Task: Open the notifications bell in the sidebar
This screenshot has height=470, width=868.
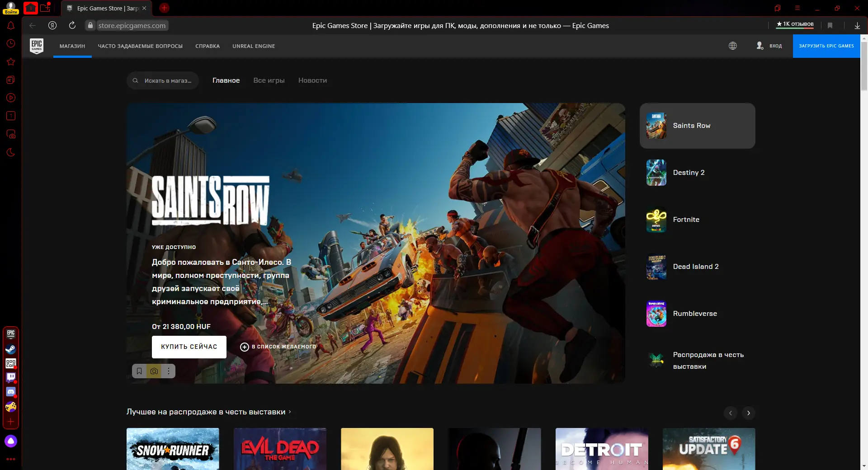Action: (11, 25)
